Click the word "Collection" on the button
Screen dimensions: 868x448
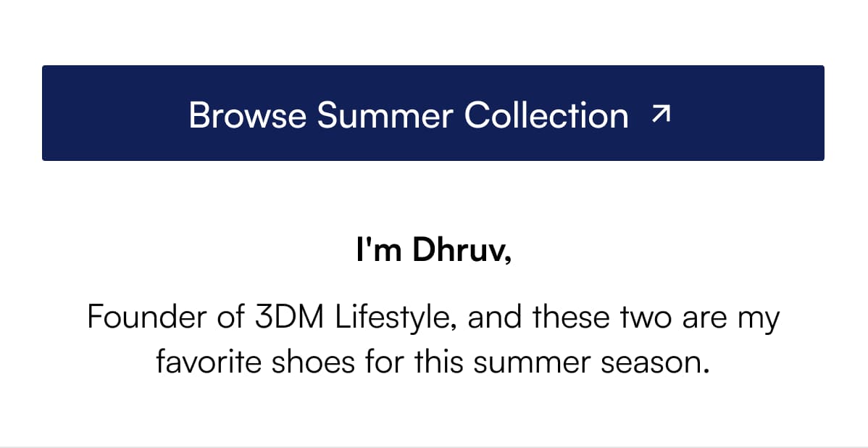[x=546, y=115]
